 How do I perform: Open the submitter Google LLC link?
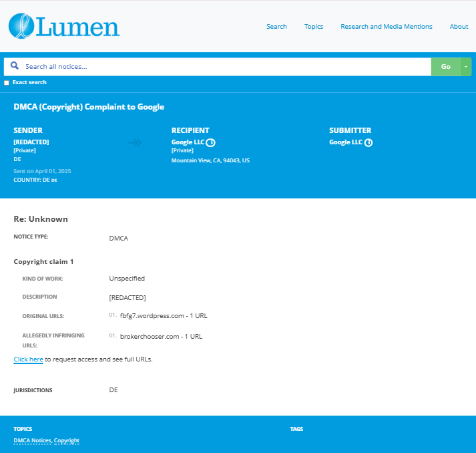346,142
